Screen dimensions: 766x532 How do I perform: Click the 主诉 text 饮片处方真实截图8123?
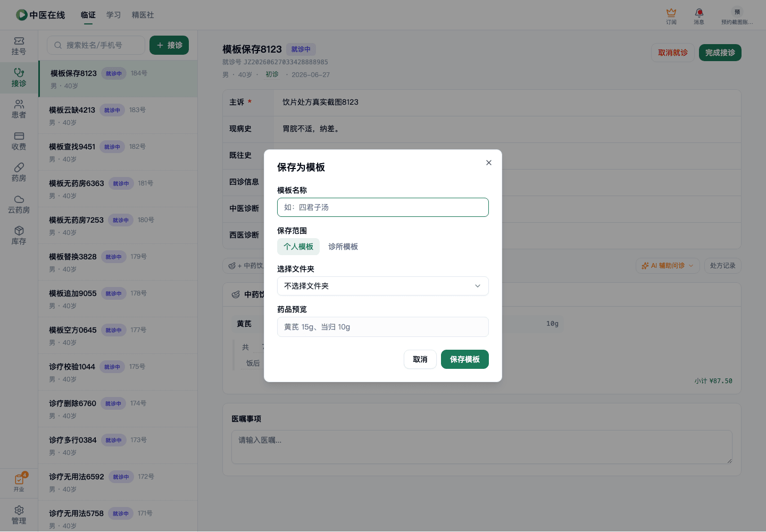point(320,102)
